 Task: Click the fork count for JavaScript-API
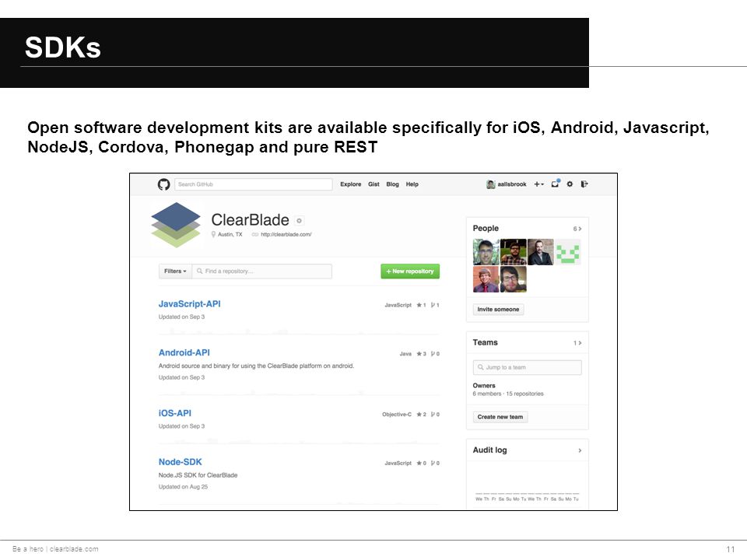point(436,305)
